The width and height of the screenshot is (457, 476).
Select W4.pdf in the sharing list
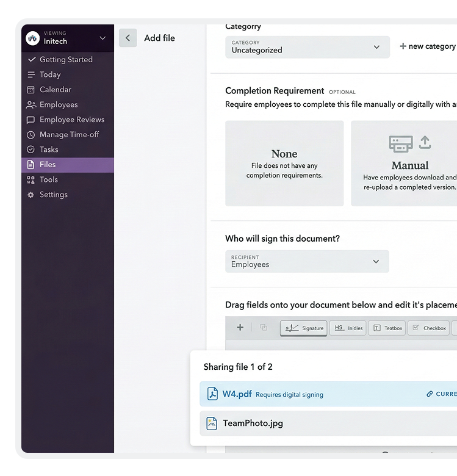pyautogui.click(x=237, y=394)
